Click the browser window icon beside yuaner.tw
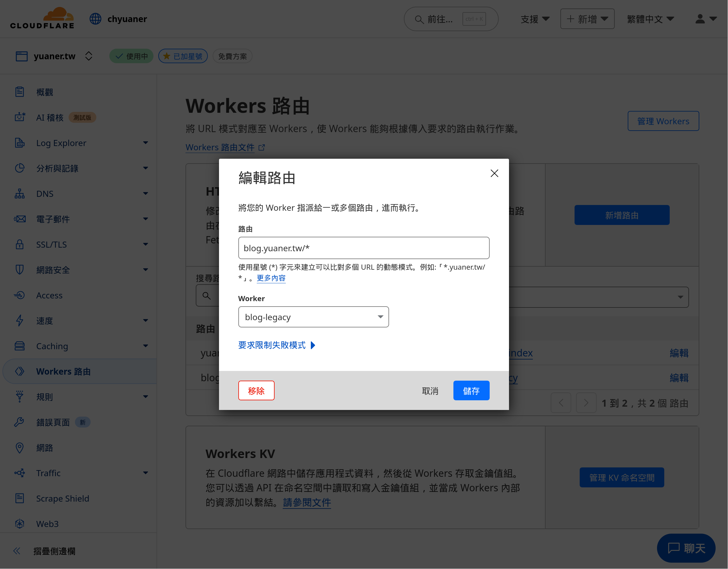Viewport: 728px width, 569px height. point(22,56)
